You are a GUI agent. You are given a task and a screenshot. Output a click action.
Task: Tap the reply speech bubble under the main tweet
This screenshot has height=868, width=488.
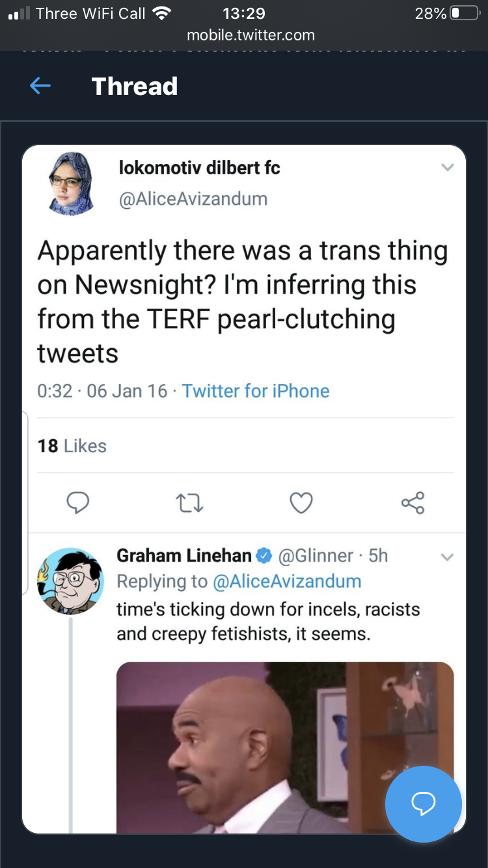77,502
